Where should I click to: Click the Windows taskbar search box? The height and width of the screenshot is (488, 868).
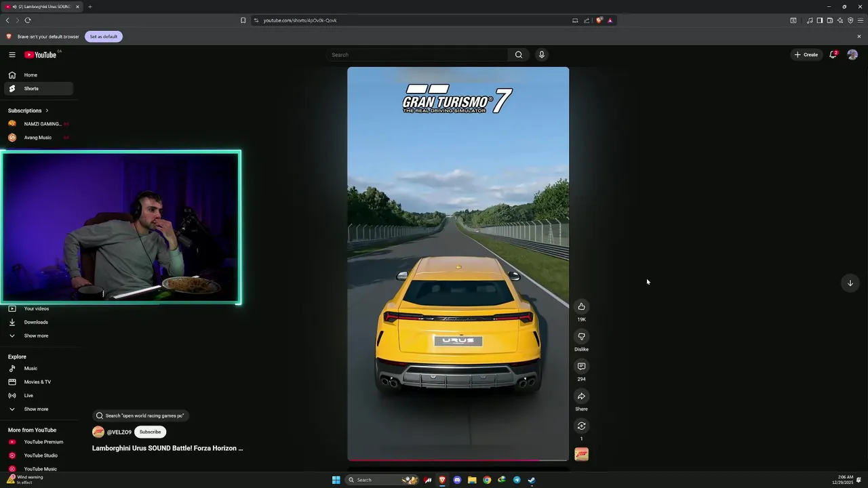(x=382, y=480)
